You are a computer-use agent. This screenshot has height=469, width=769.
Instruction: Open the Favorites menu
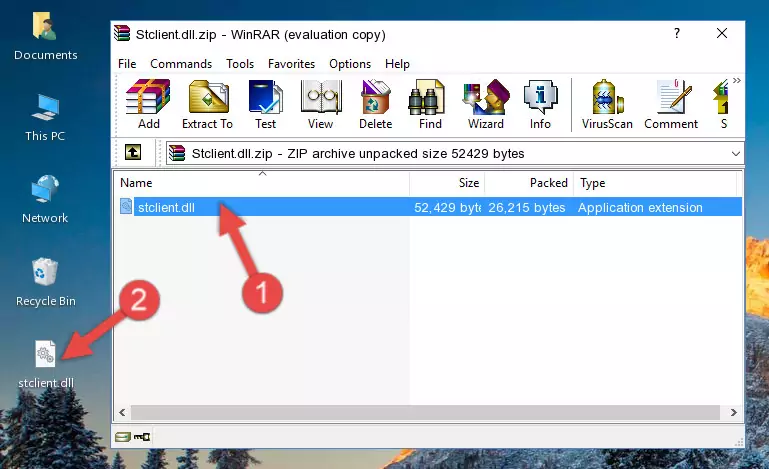click(291, 64)
